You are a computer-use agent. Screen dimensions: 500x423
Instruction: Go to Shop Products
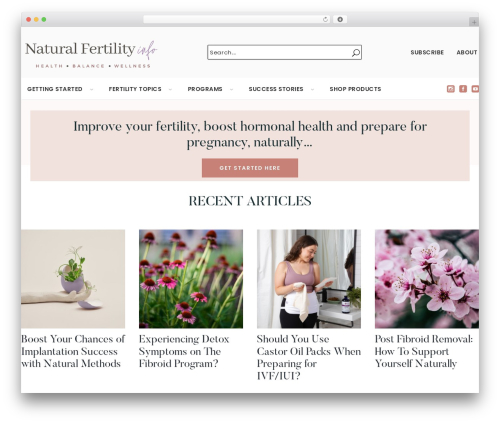coord(355,89)
